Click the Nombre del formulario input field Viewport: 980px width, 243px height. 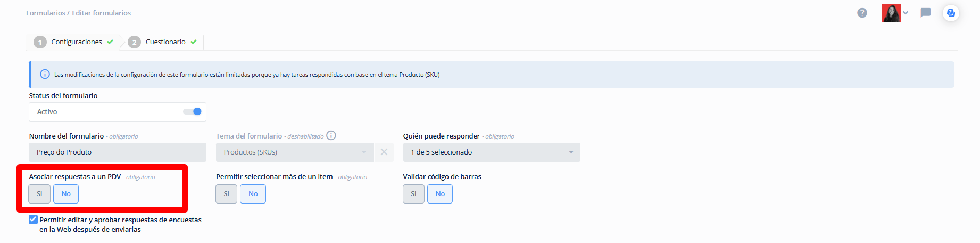point(118,152)
